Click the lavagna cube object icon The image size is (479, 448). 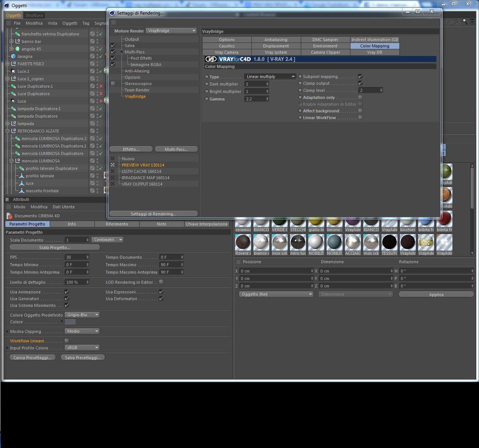tap(13, 56)
